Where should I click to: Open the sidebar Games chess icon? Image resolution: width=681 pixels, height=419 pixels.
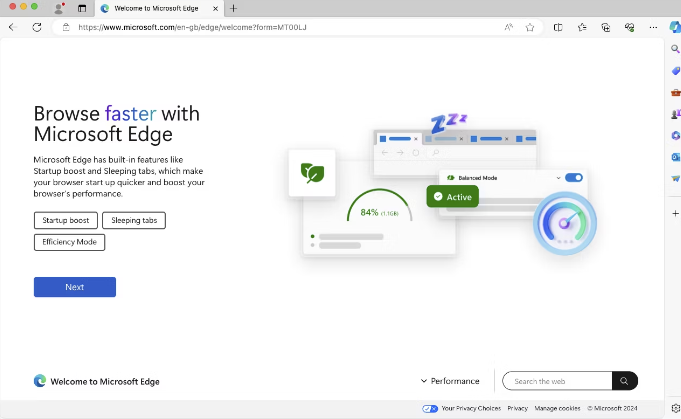675,114
